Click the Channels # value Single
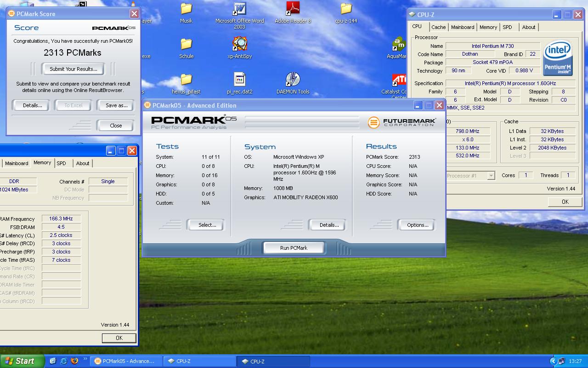 [x=108, y=181]
